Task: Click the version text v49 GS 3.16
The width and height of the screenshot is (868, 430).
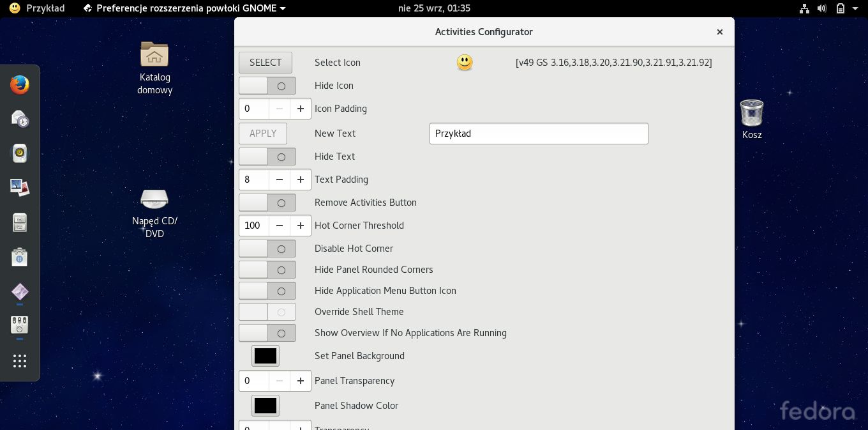Action: 614,63
